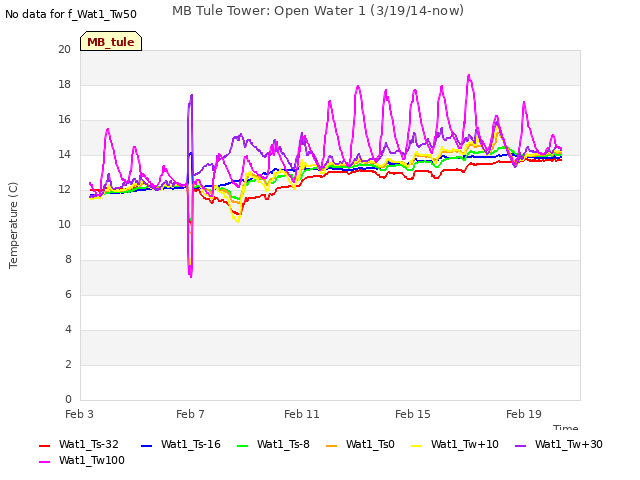The height and width of the screenshot is (480, 640).
Task: Click the magenta dip to 7 near Feb 7
Action: click(x=191, y=275)
